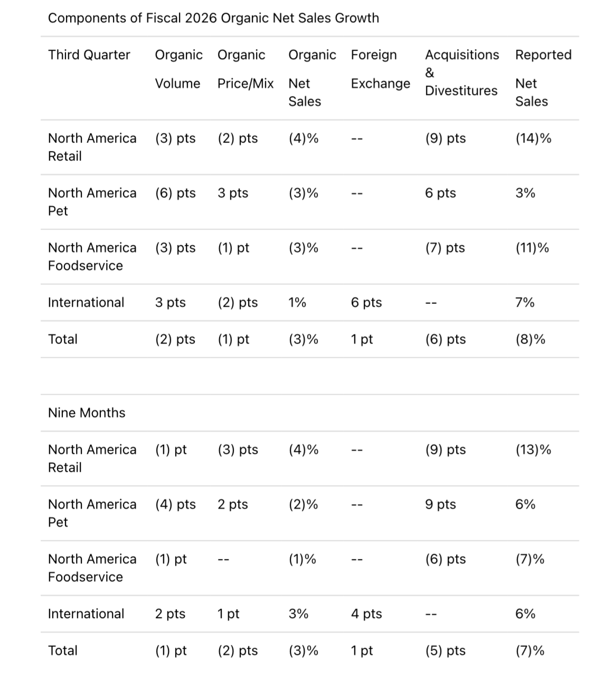
Task: Click the table title about Fiscal 2026 growth
Action: [x=213, y=18]
